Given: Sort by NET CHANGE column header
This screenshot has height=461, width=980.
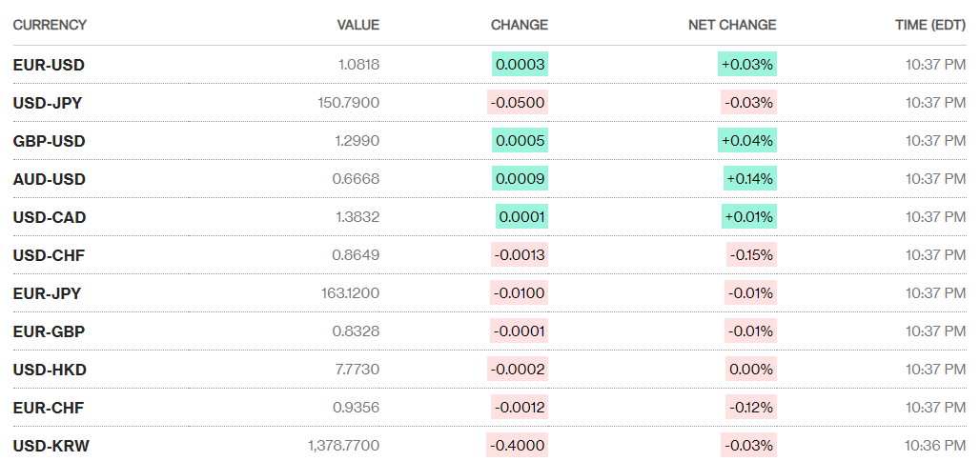Looking at the screenshot, I should (732, 25).
